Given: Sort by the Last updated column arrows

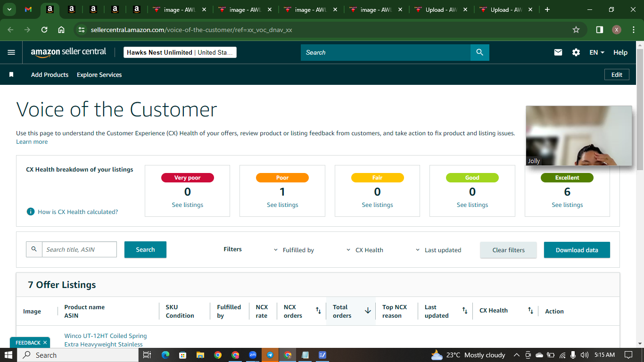Looking at the screenshot, I should pyautogui.click(x=465, y=311).
